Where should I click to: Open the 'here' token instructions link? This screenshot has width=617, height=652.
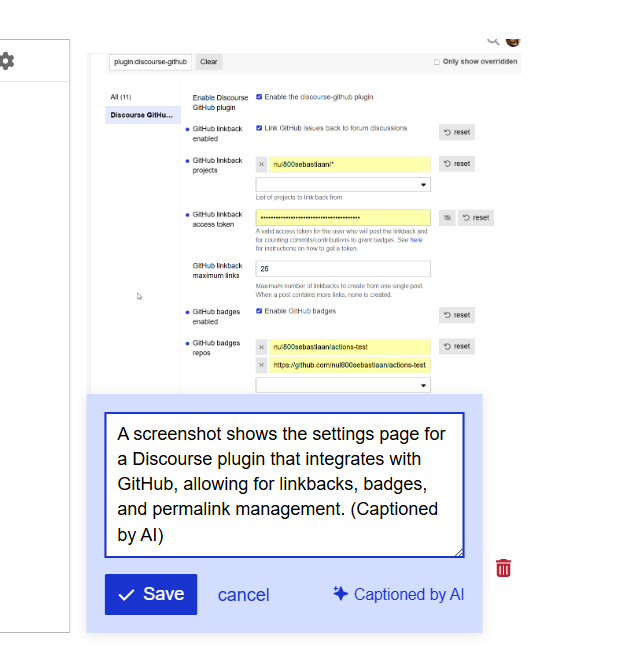pyautogui.click(x=416, y=240)
